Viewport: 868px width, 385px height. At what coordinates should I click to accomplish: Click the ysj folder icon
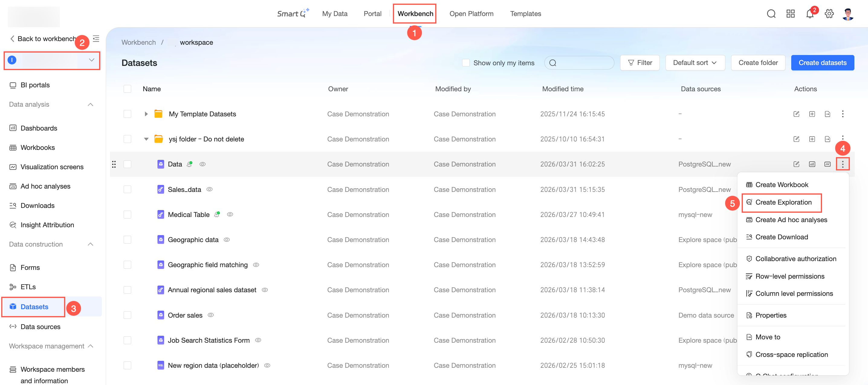(x=158, y=139)
